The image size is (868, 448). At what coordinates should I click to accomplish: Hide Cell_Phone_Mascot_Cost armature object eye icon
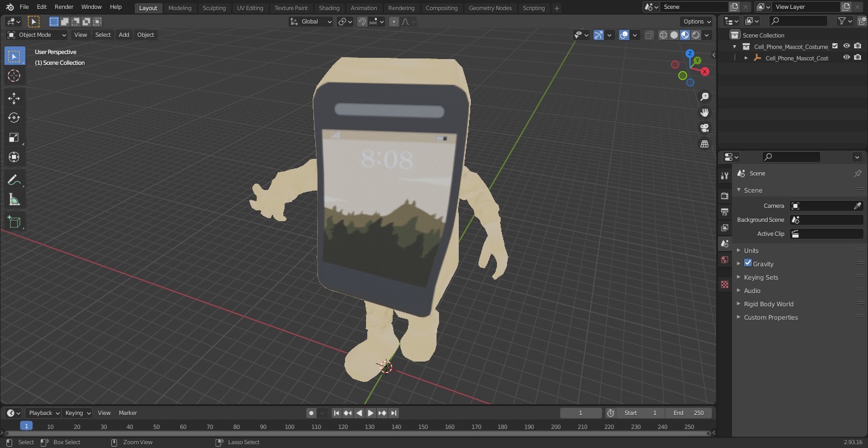[x=846, y=57]
